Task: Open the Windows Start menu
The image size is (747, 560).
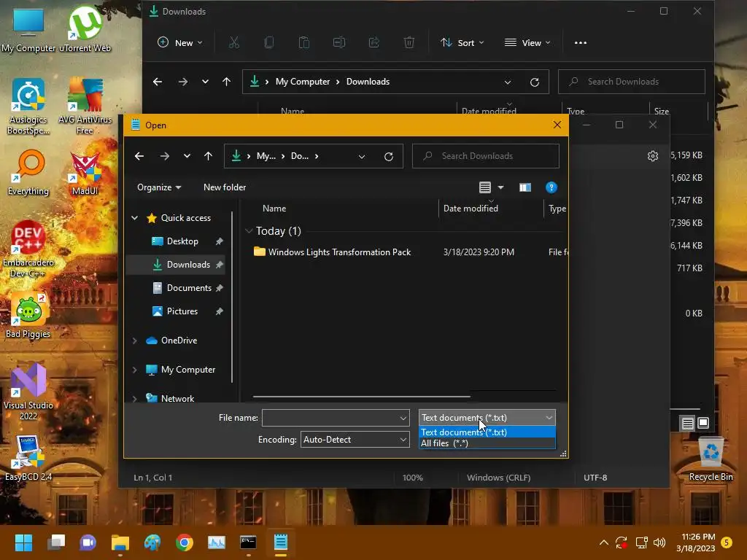Action: pos(23,542)
